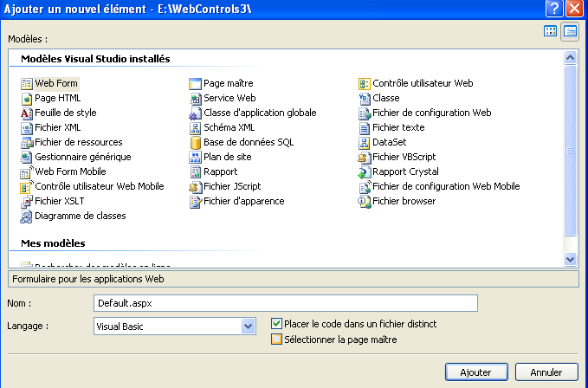588x388 pixels.
Task: Uncheck Placer le code dans un fichier distinct
Action: click(277, 324)
